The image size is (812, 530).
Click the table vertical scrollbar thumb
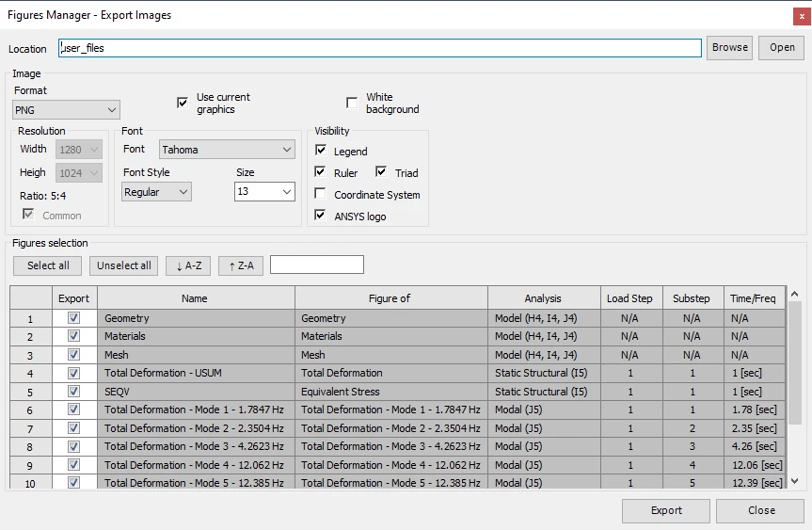tap(794, 363)
